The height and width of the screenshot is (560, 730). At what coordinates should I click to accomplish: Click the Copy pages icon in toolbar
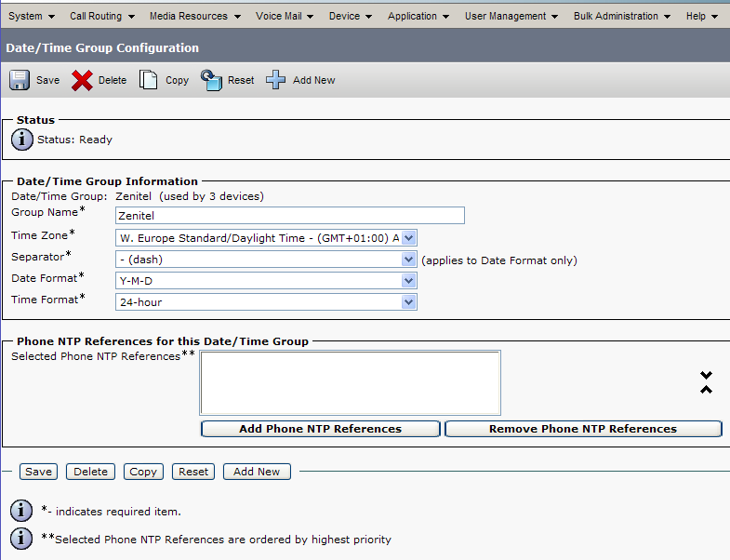point(149,80)
